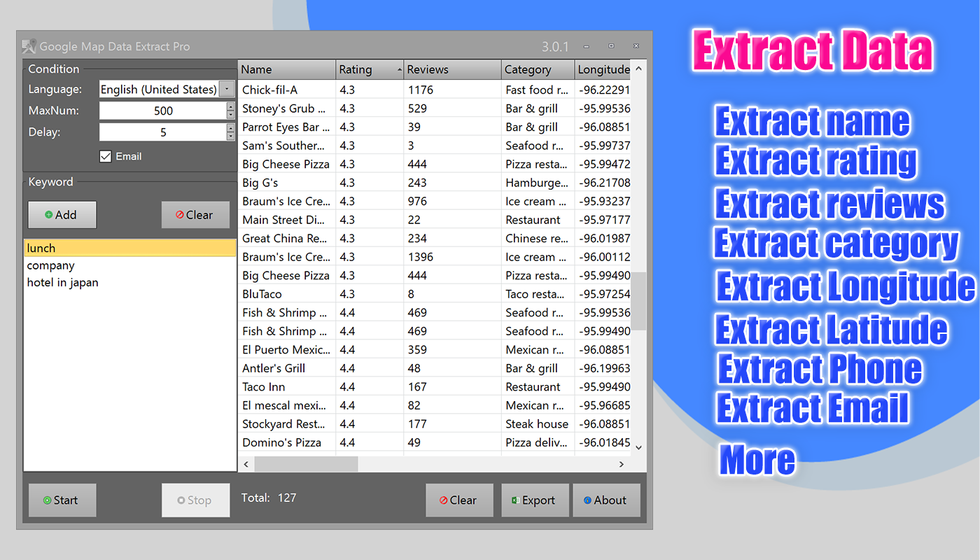Select the Great China Re... row
This screenshot has height=560, width=980.
point(434,238)
